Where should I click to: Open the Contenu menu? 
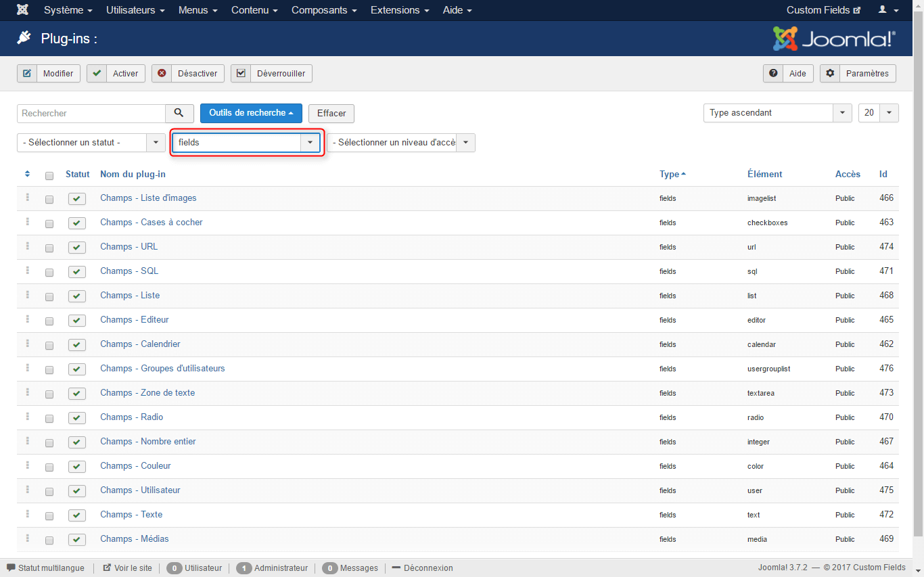point(254,10)
